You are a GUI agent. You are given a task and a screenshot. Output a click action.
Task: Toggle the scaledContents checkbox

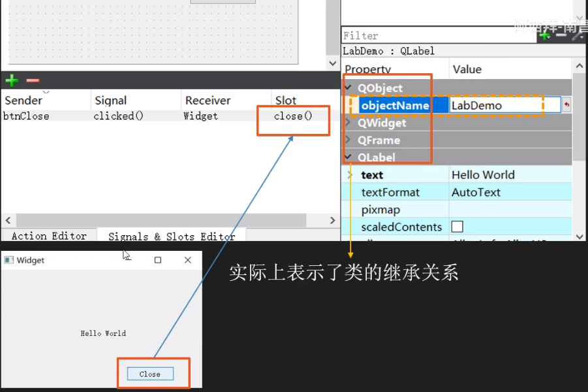457,227
